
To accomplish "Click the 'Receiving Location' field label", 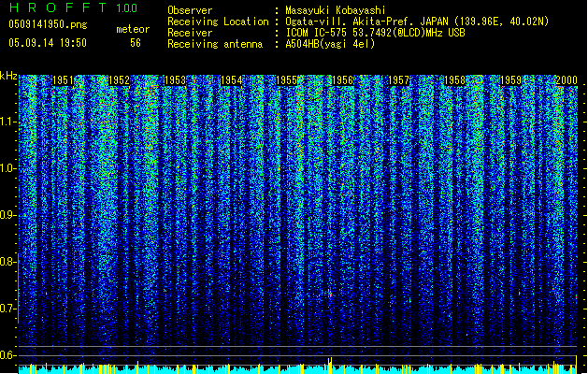I will pos(218,22).
